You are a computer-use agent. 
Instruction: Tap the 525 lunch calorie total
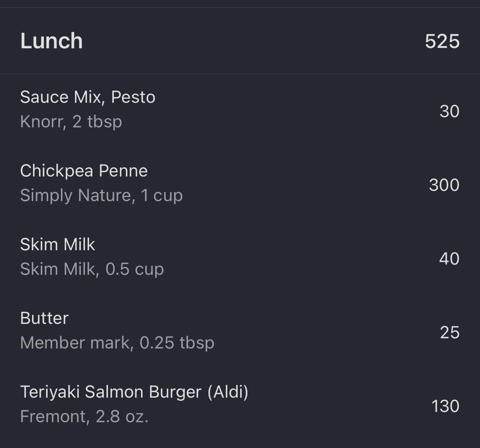click(x=442, y=41)
